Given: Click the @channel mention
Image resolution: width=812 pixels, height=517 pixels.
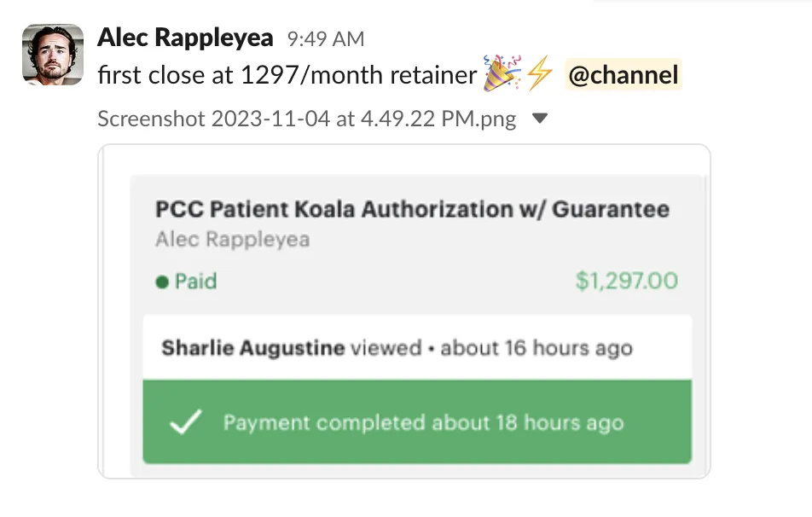Looking at the screenshot, I should pyautogui.click(x=623, y=74).
